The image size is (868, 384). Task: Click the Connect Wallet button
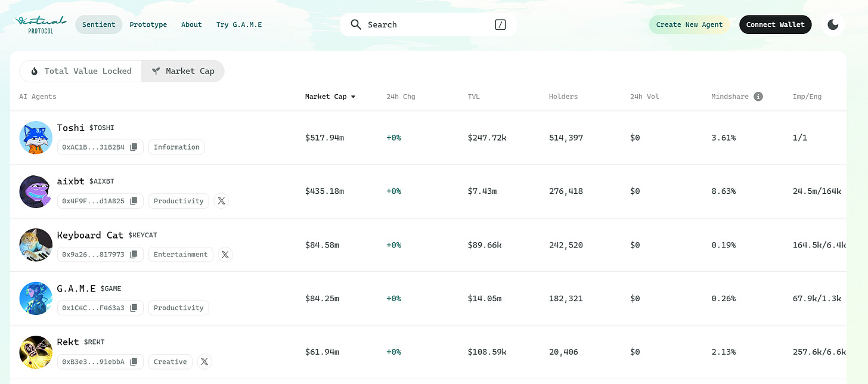point(775,24)
